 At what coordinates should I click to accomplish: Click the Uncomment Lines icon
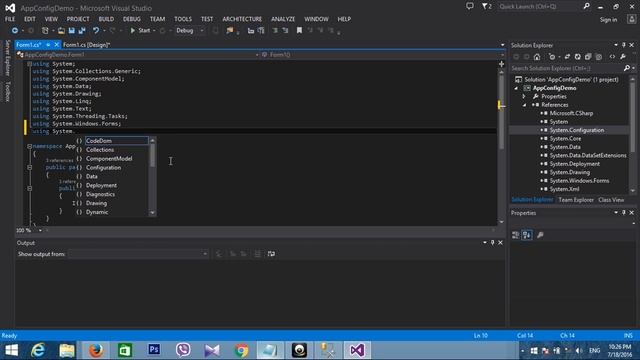(x=285, y=31)
